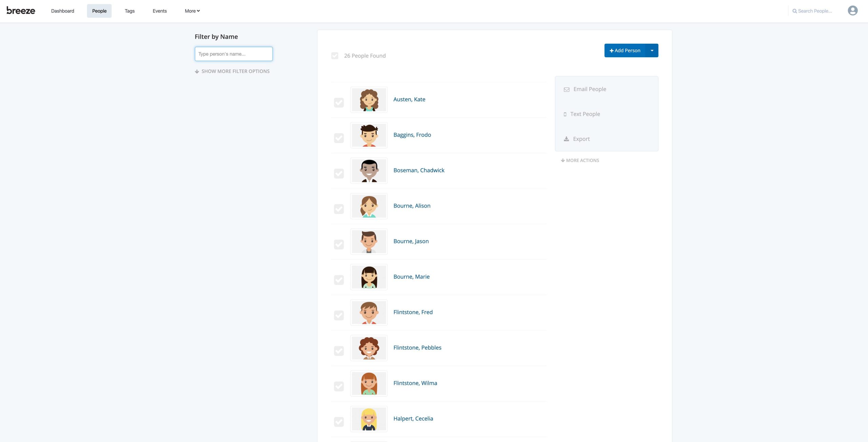Open the More menu in navigation
The height and width of the screenshot is (442, 868).
pyautogui.click(x=192, y=11)
